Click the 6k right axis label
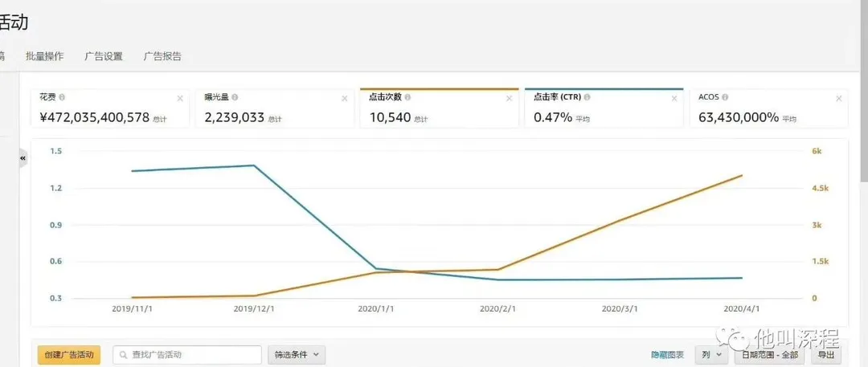 click(817, 152)
